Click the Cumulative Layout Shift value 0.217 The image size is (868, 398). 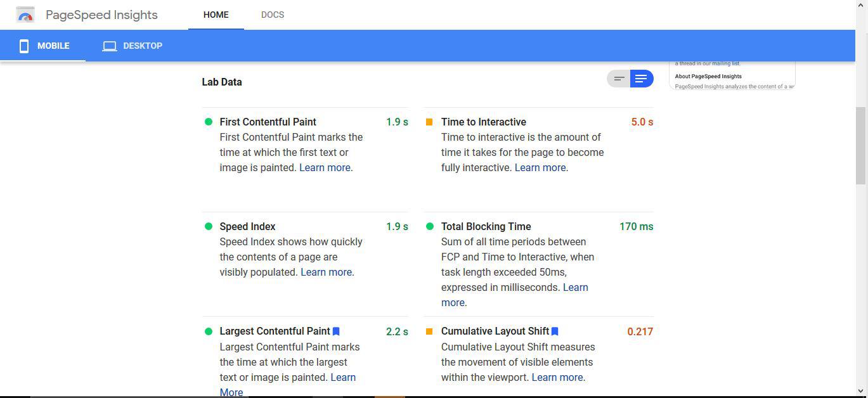point(640,331)
